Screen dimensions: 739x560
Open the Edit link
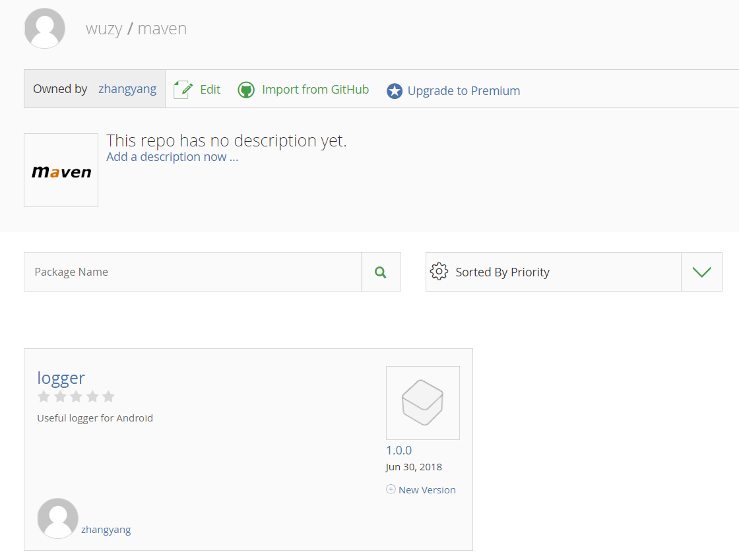(210, 90)
